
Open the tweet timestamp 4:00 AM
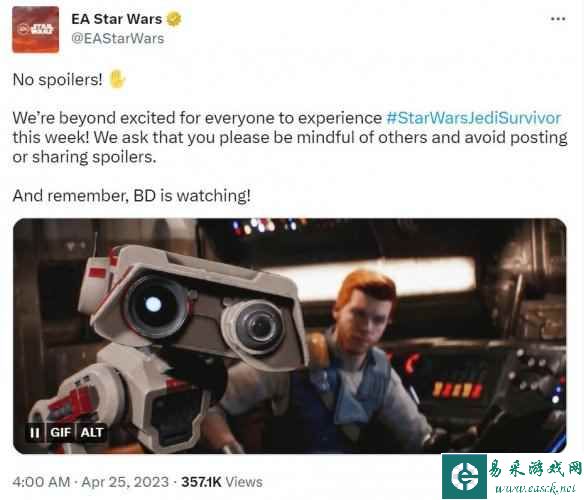point(41,482)
